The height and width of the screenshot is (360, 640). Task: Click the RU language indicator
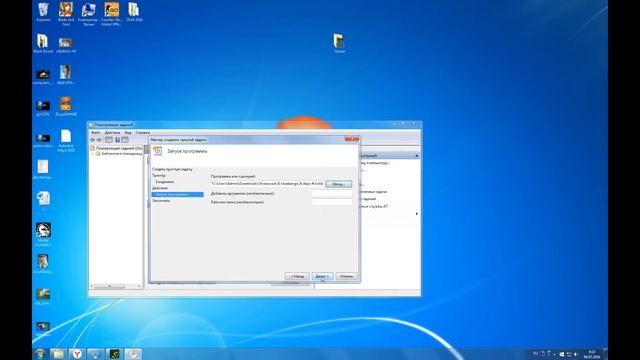[536, 353]
